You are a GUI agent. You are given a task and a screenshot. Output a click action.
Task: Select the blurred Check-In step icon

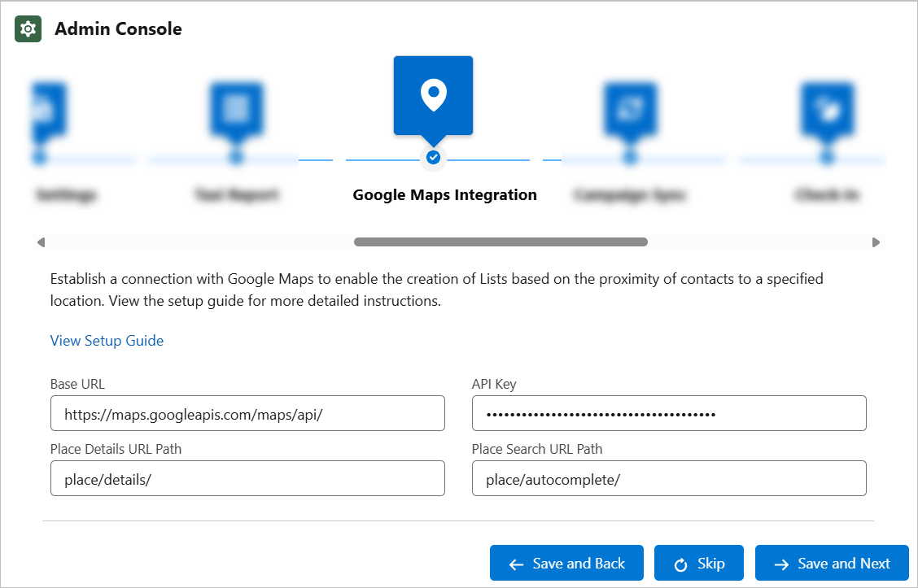pos(827,107)
